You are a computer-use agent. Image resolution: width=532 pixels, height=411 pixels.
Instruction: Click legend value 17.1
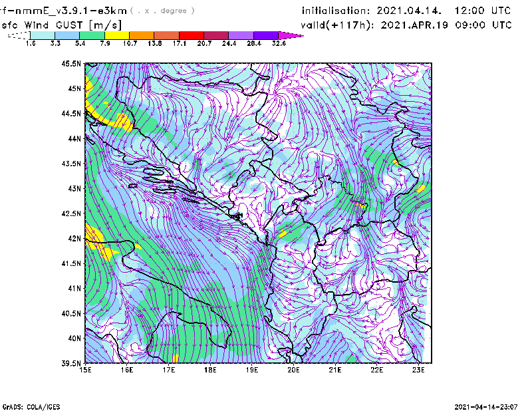pos(180,43)
